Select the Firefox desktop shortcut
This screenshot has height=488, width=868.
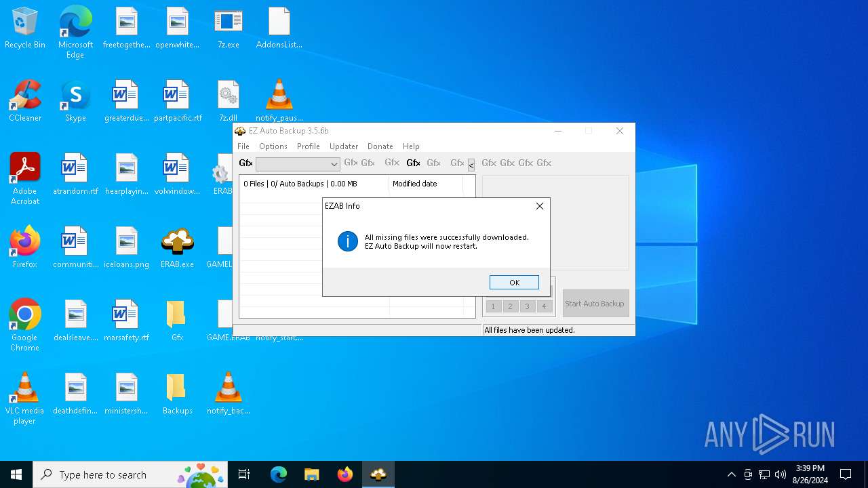25,247
